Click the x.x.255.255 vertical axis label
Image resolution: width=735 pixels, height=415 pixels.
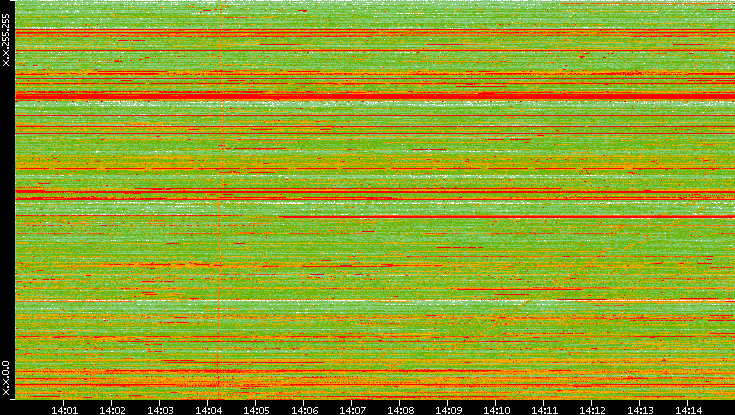[6, 40]
